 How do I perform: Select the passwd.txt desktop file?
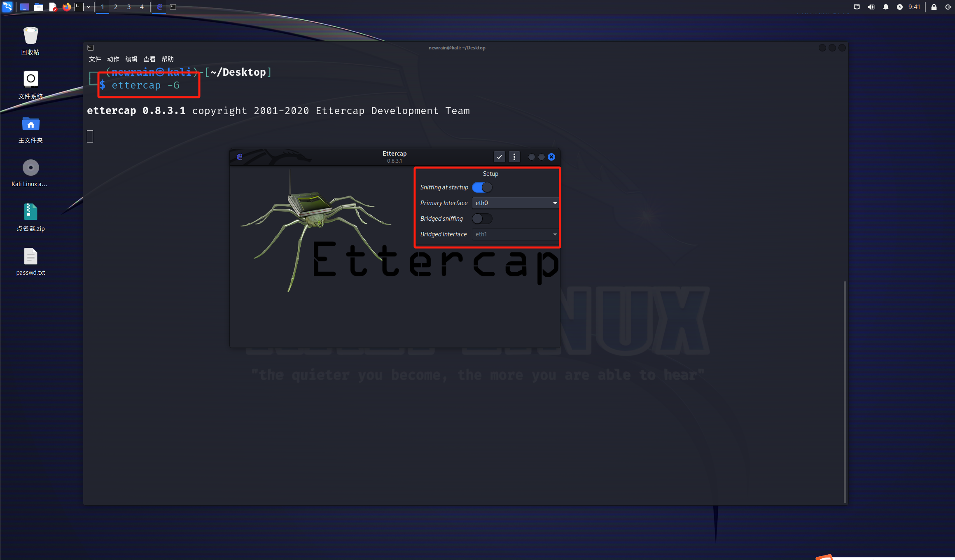(30, 261)
